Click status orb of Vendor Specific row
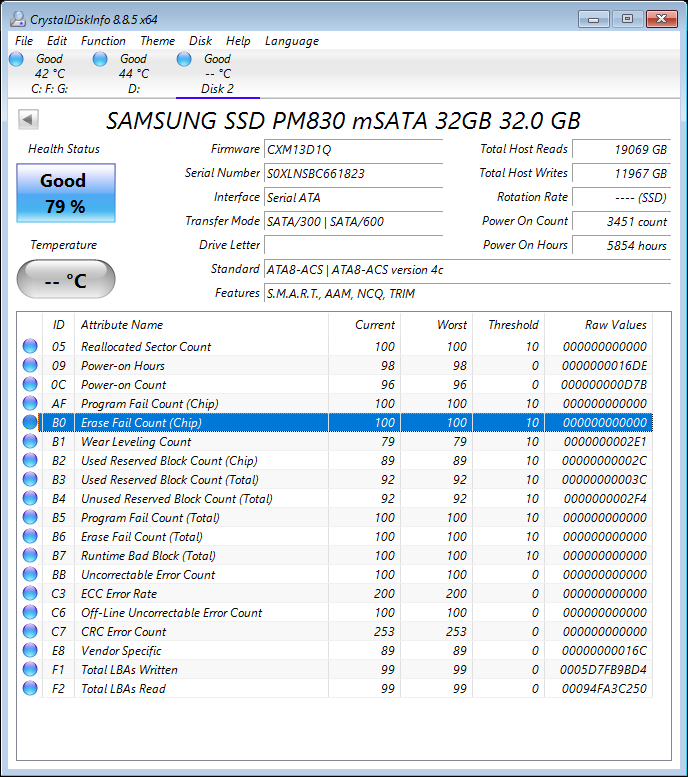 (x=30, y=650)
